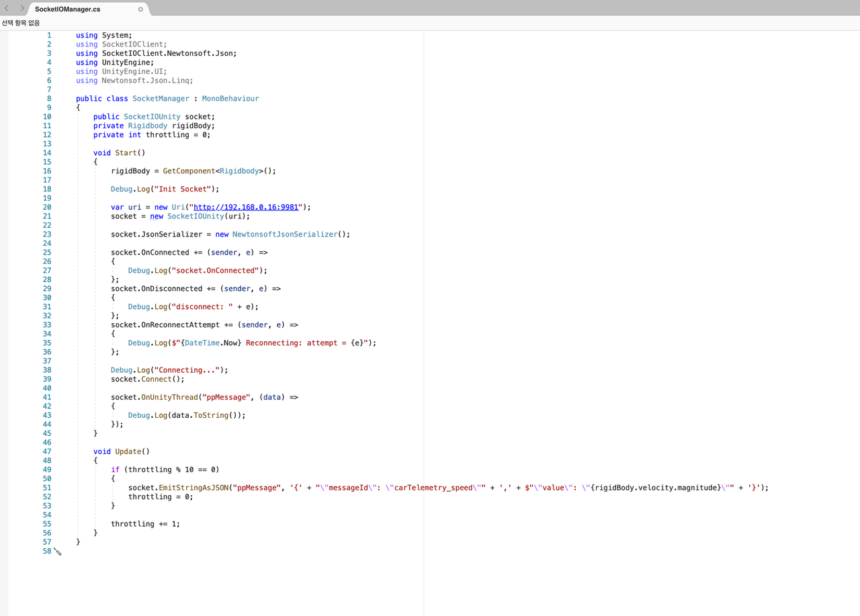Click the GetComponent call
Viewport: 860px width, 616px height.
pos(189,171)
